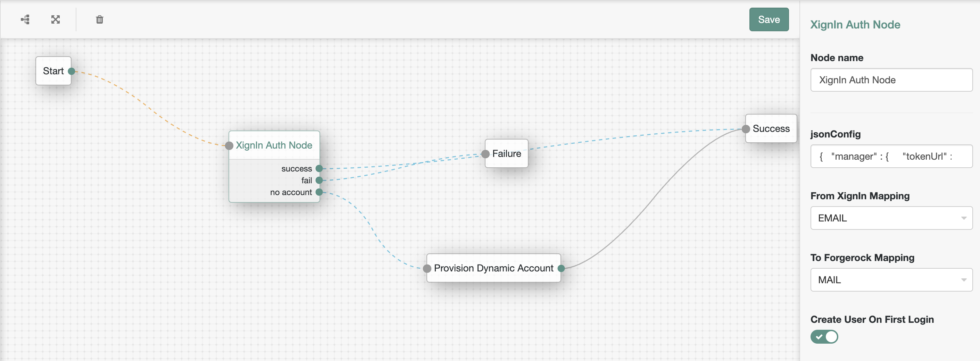
Task: Click the jsonConfig input field
Action: coord(891,156)
